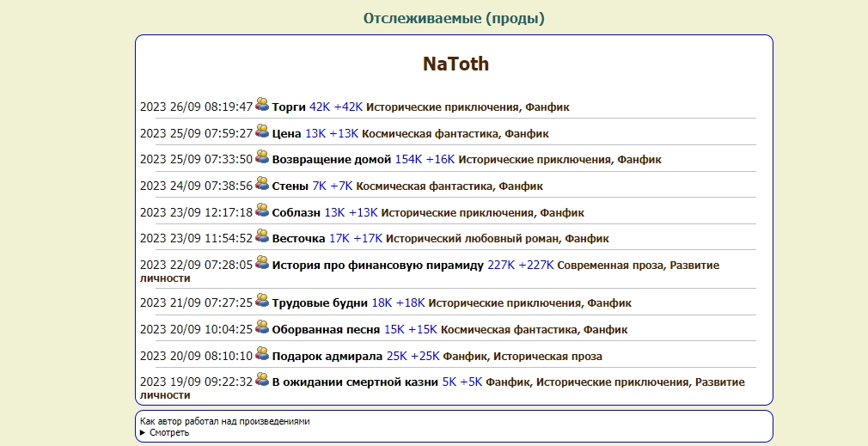Click the icon next to Возвращение домой
868x446 pixels.
click(262, 156)
